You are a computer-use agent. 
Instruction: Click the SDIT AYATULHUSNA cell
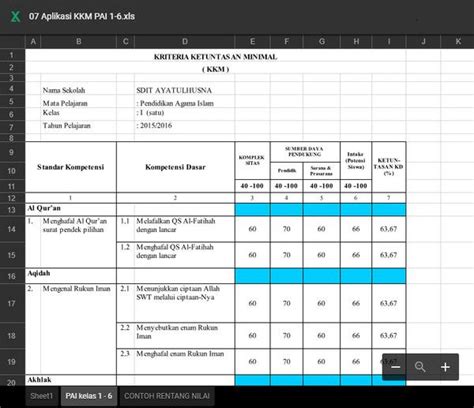tap(174, 90)
